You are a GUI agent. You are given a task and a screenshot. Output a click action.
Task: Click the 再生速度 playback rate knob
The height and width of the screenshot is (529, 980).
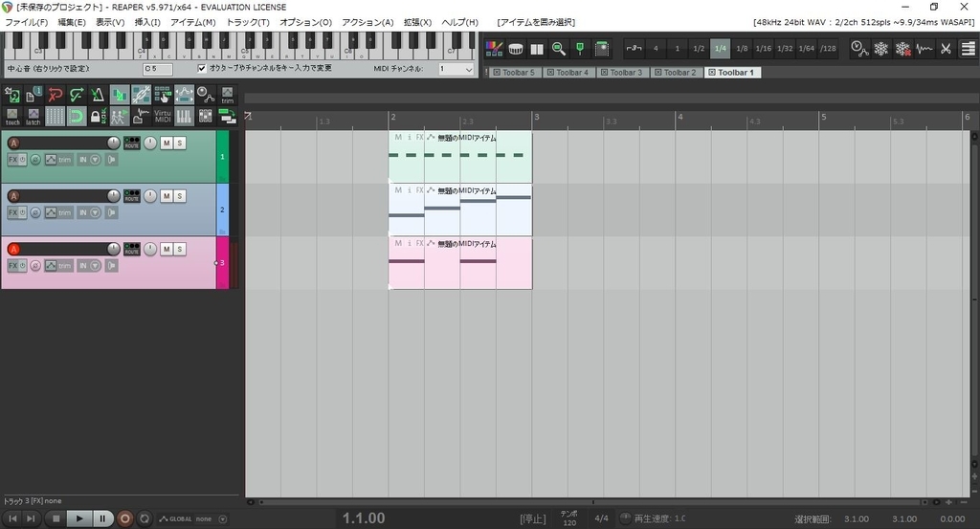click(x=625, y=518)
